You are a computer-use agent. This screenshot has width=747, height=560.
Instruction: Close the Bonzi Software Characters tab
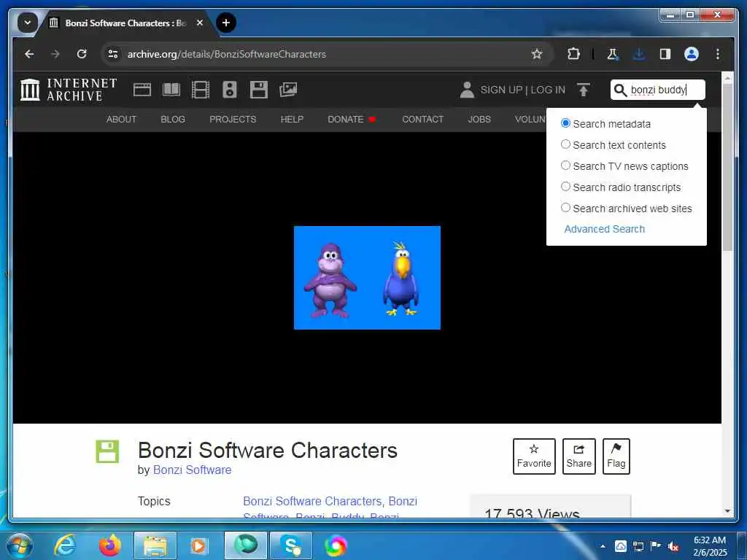coord(200,23)
